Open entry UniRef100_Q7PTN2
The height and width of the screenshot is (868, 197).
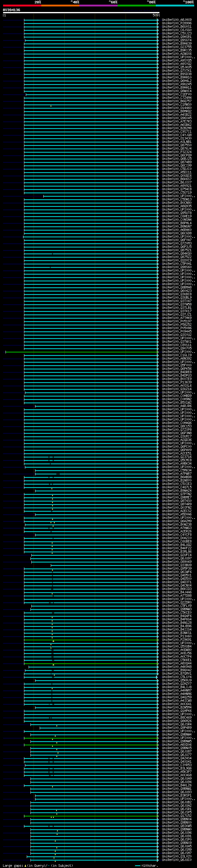point(176,494)
